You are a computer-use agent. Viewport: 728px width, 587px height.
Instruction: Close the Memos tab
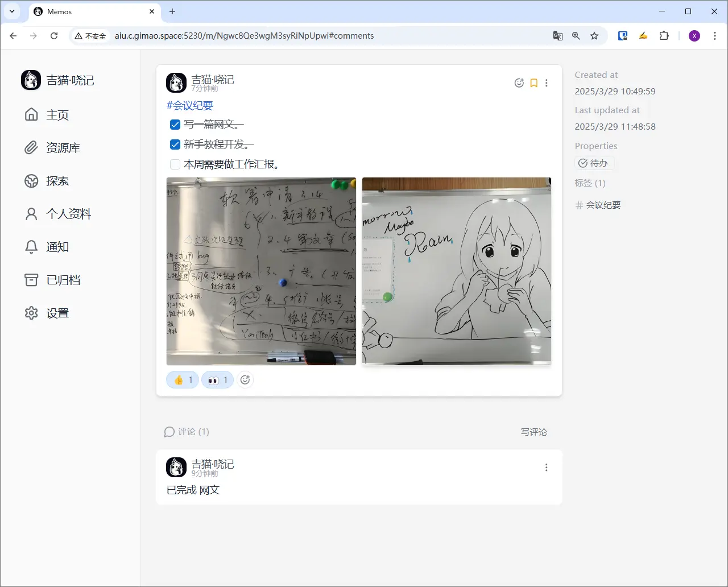click(x=152, y=11)
